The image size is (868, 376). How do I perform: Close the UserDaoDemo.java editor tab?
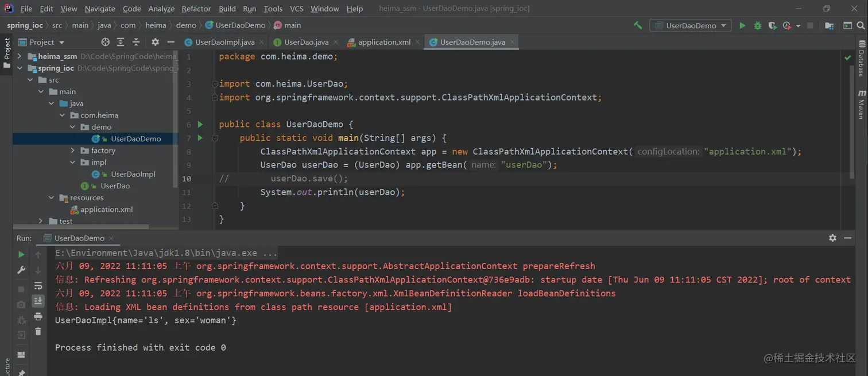[512, 42]
